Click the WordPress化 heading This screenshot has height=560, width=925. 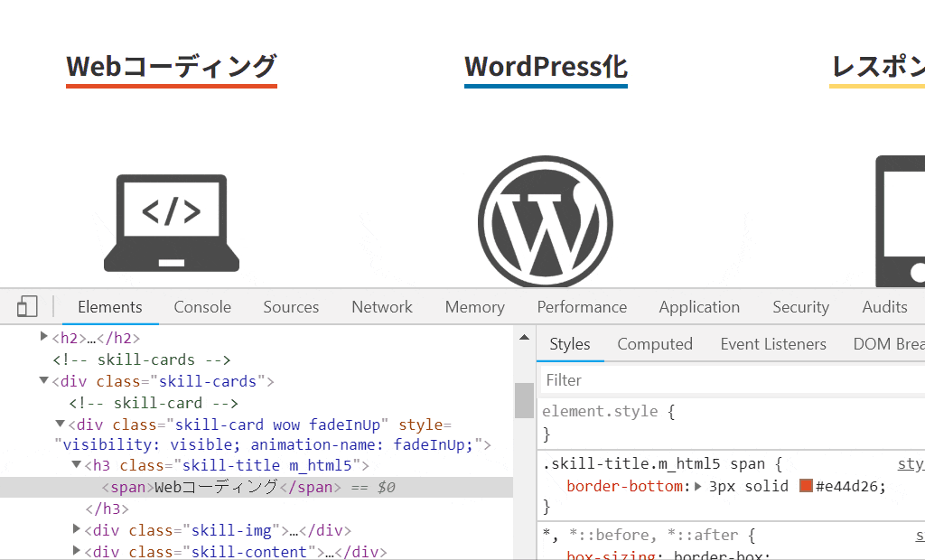pos(546,67)
